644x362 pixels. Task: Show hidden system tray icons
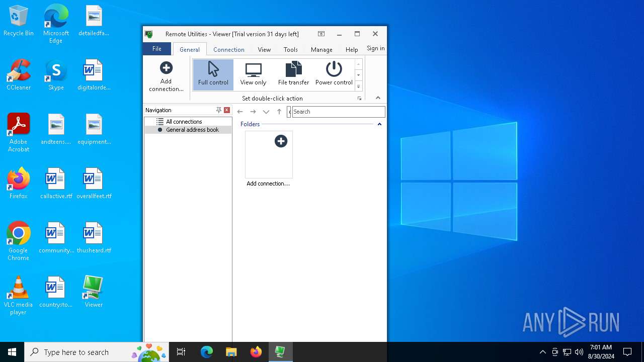[542, 352]
